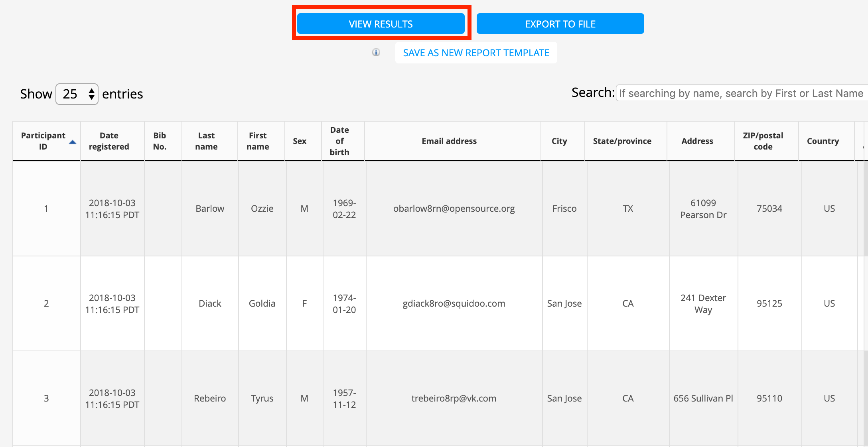Screen dimensions: 868x447
Task: Sort by Bib No. column header
Action: pos(160,141)
